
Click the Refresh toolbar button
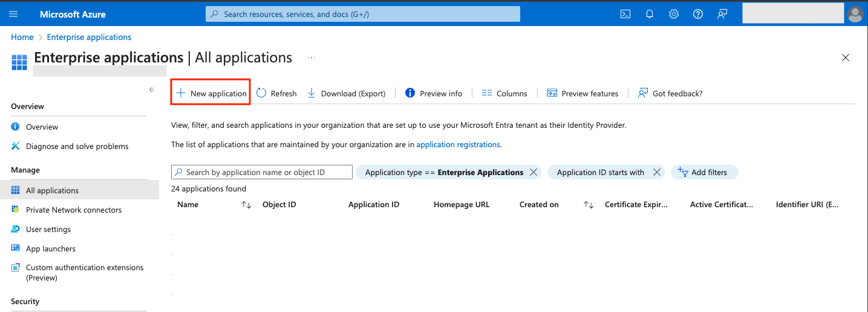coord(276,93)
